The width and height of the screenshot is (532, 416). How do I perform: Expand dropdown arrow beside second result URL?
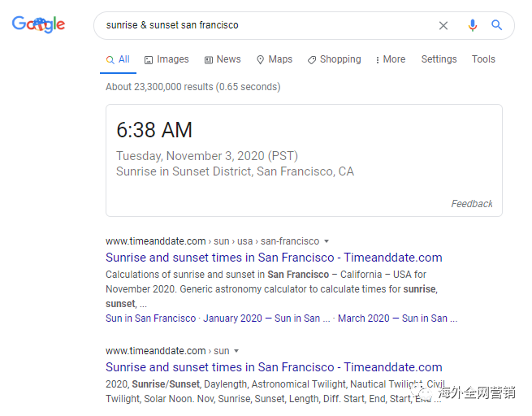236,351
